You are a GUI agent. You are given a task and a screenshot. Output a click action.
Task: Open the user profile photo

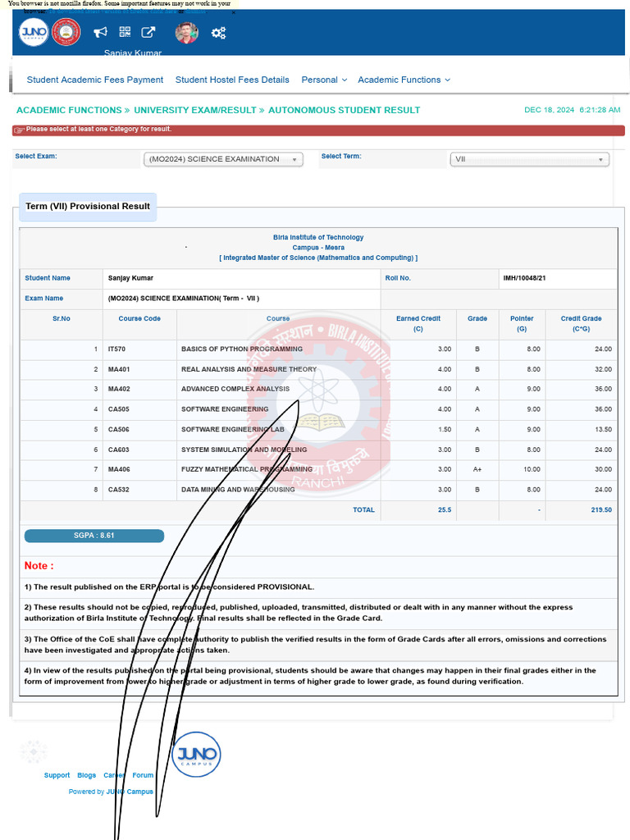tap(186, 33)
